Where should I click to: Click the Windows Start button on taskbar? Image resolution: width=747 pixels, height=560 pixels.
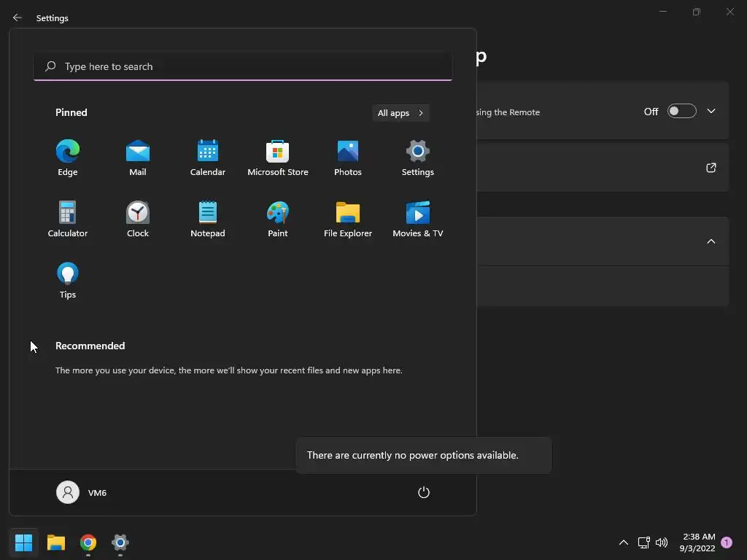click(x=23, y=542)
